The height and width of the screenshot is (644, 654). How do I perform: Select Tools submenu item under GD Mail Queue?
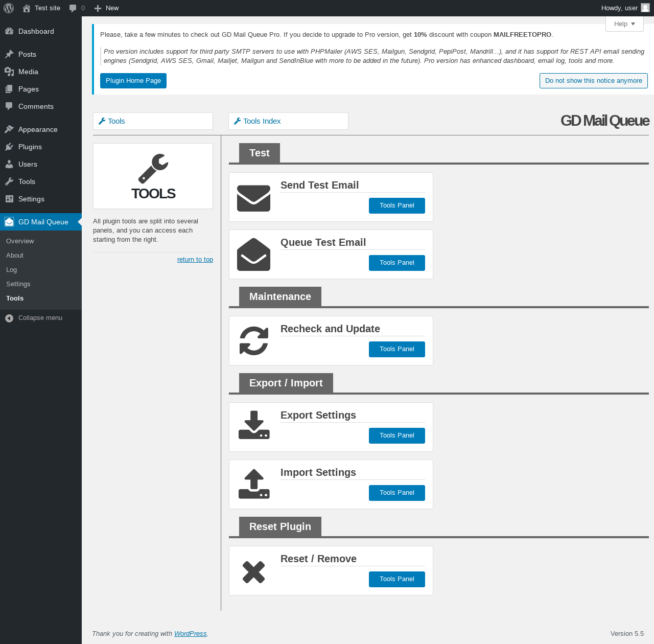click(x=41, y=298)
